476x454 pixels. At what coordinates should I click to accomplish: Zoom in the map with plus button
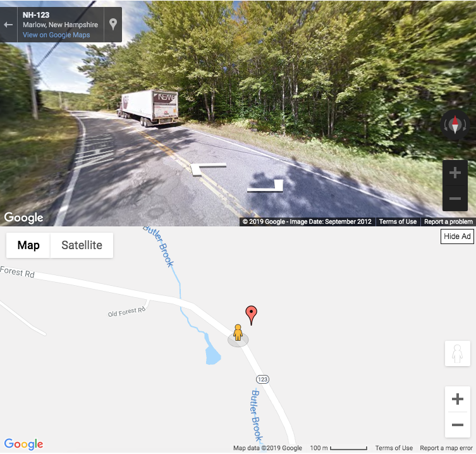(x=458, y=399)
